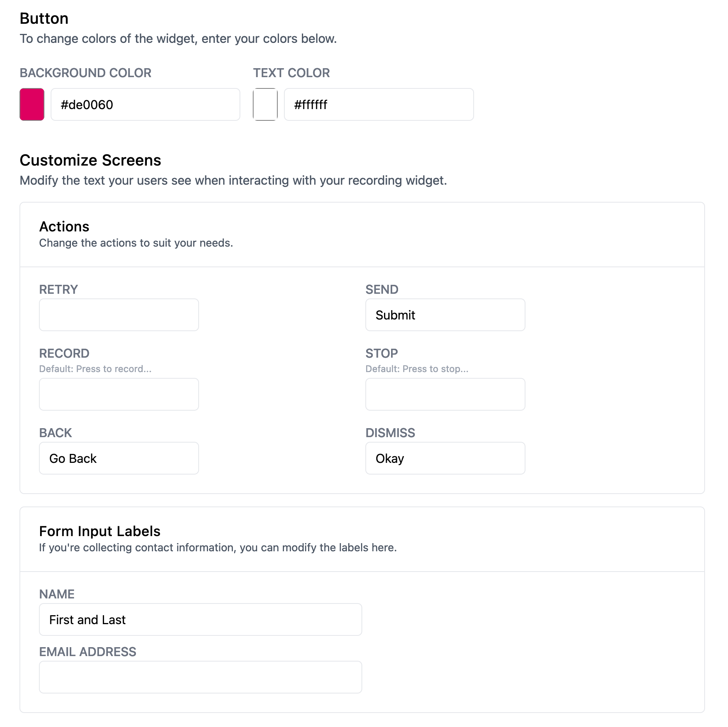Viewport: 728px width, 727px height.
Task: Click the SEND field containing Submit
Action: (x=445, y=315)
